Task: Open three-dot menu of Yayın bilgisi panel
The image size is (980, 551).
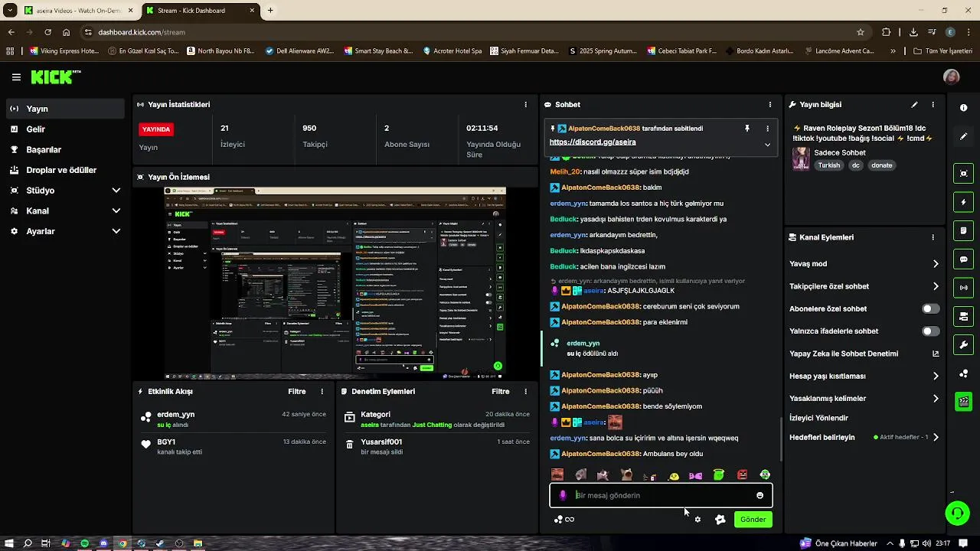Action: [x=933, y=105]
